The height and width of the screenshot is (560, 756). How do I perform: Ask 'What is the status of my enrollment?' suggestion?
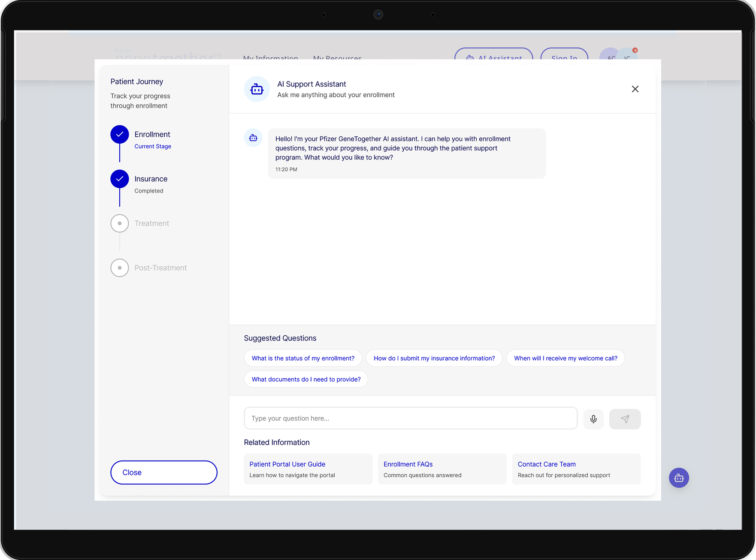(x=303, y=358)
